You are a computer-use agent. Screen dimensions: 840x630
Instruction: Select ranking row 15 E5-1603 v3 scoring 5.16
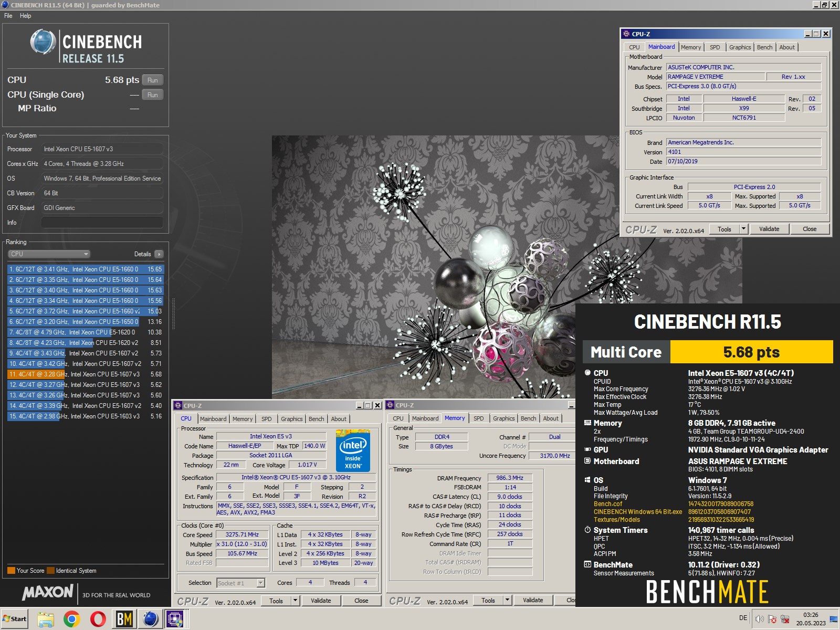[x=86, y=416]
